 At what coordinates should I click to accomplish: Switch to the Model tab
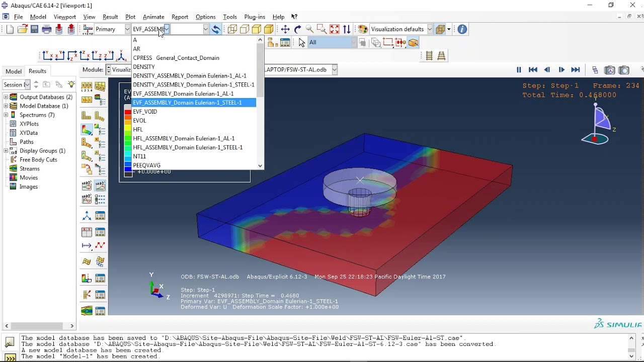coord(14,71)
